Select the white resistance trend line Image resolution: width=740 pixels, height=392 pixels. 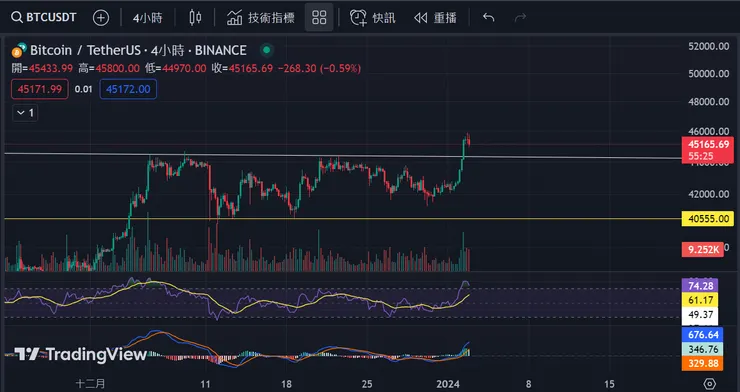tap(343, 156)
